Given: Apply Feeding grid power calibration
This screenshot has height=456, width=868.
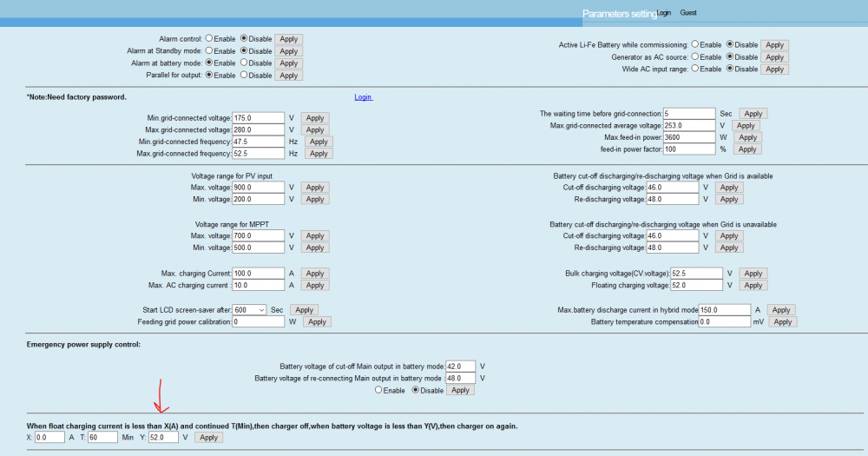Looking at the screenshot, I should point(317,322).
